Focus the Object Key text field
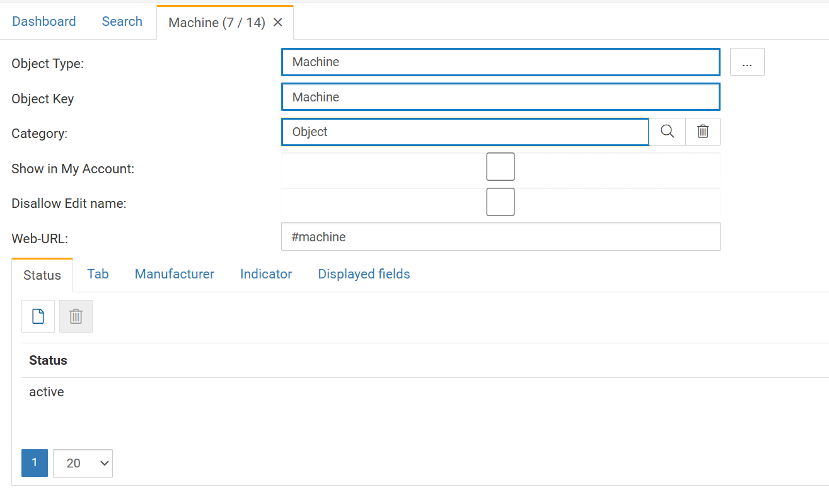The image size is (829, 504). [501, 97]
